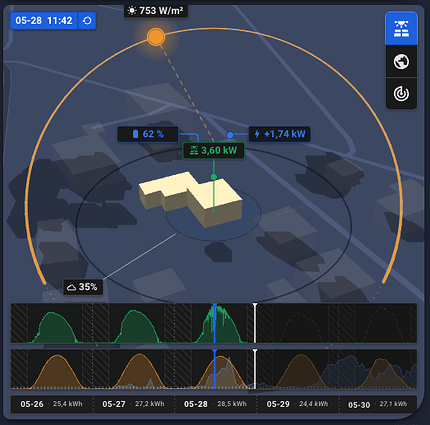Screen dimensions: 430x425
Task: Switch to the globe map view
Action: (401, 62)
